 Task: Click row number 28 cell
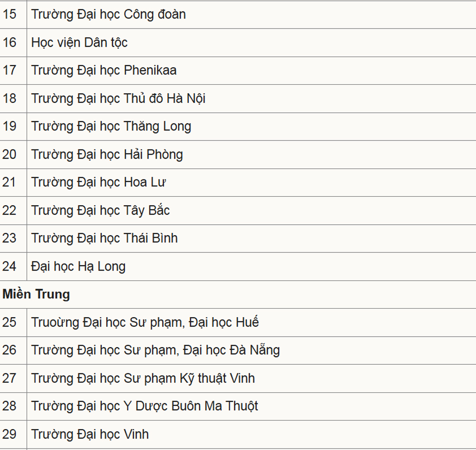click(10, 406)
